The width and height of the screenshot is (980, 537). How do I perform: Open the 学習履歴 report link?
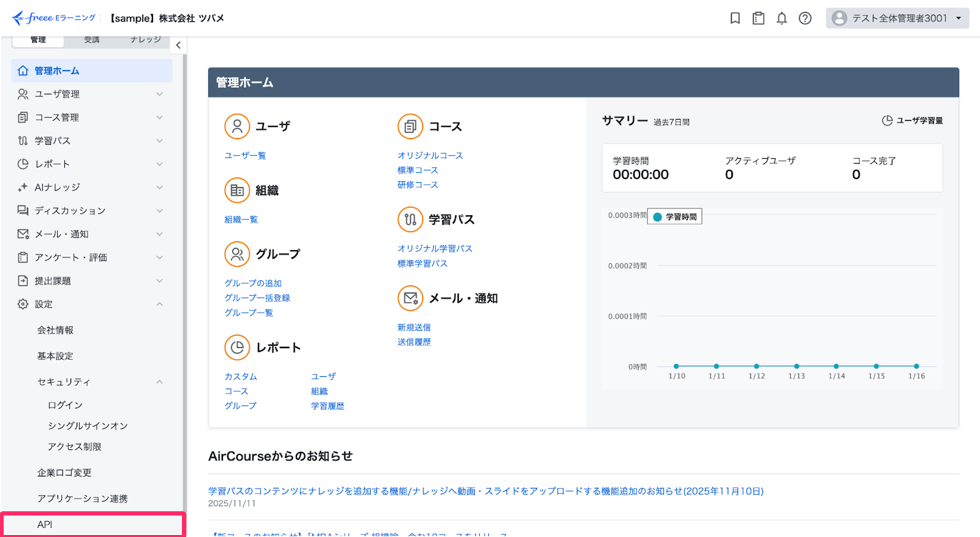tap(328, 406)
